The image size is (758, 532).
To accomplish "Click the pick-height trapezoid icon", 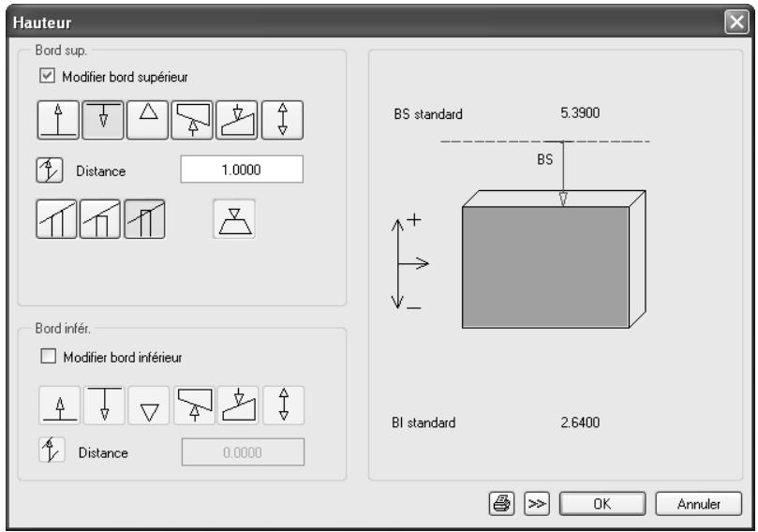I will tap(234, 219).
